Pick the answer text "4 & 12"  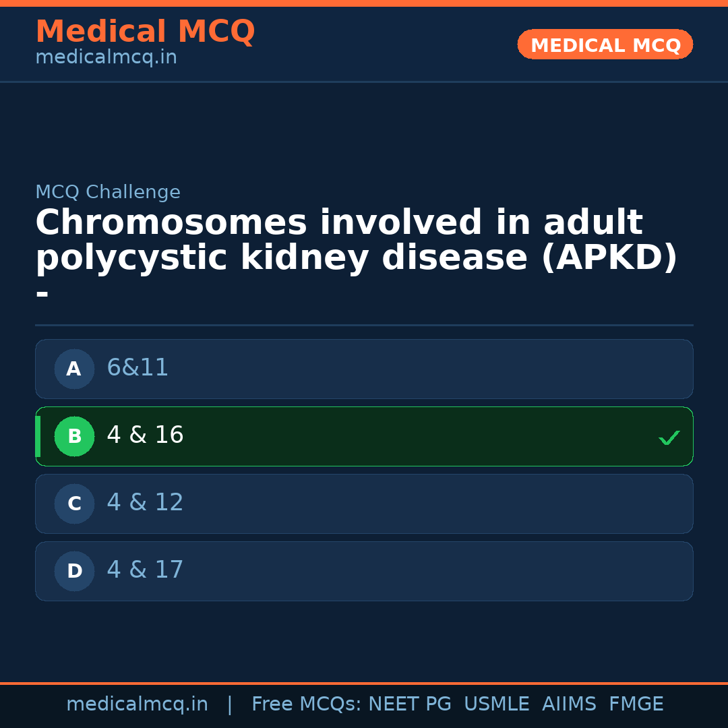click(x=145, y=503)
